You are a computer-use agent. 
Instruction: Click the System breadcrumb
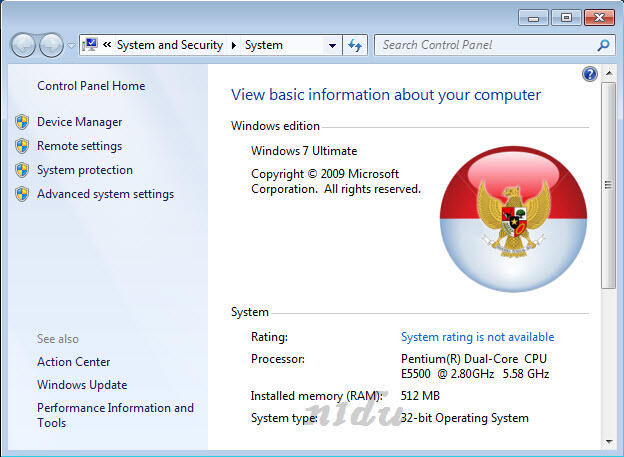pyautogui.click(x=263, y=45)
